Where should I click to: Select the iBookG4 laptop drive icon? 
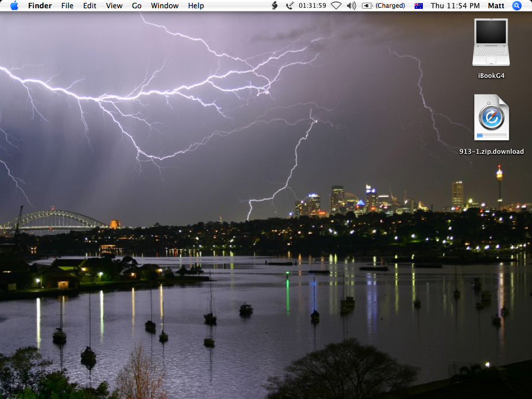[491, 42]
